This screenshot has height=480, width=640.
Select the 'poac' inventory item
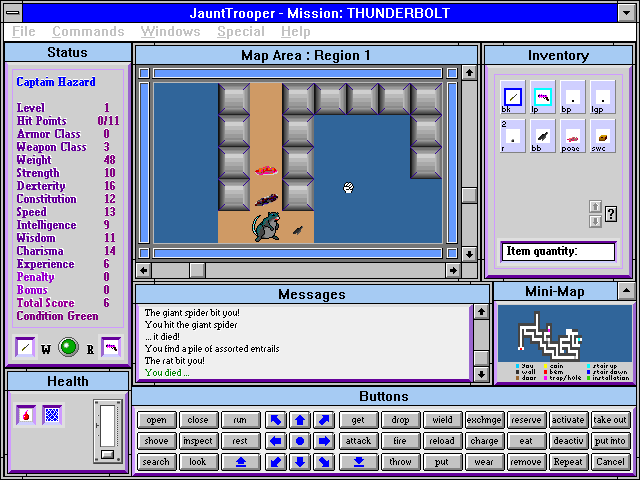pos(573,136)
